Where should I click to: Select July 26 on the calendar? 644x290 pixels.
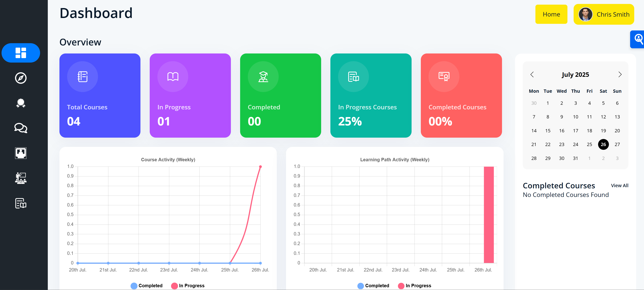pos(603,144)
